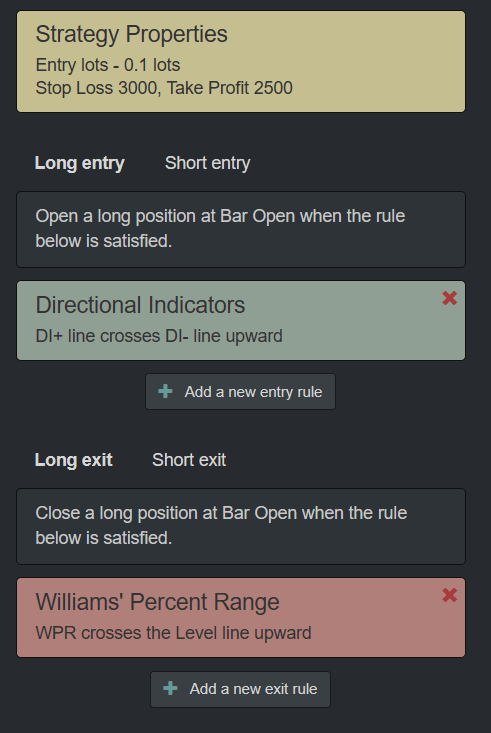Screen dimensions: 491x733
Task: Click the Strategy Properties heading
Action: 132,35
